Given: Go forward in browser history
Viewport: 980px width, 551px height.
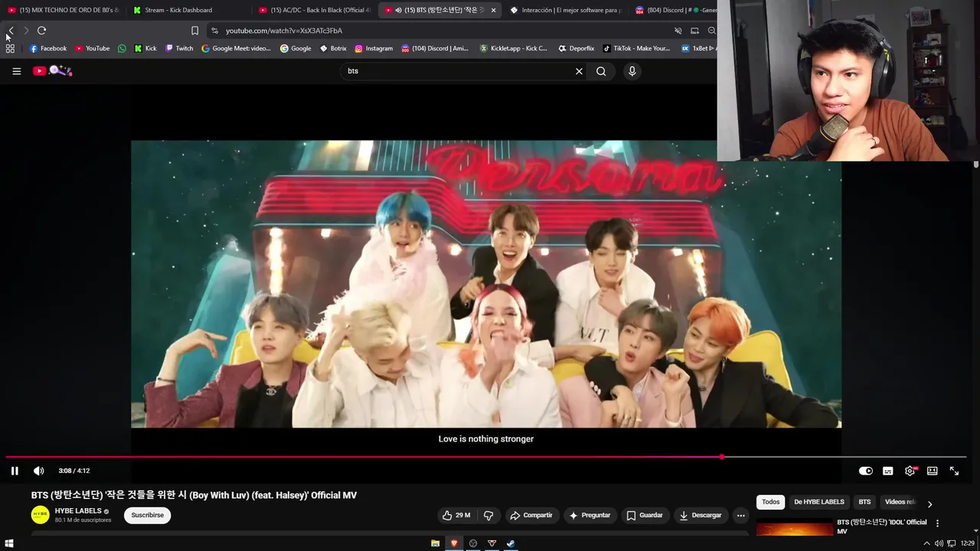Looking at the screenshot, I should click(26, 31).
